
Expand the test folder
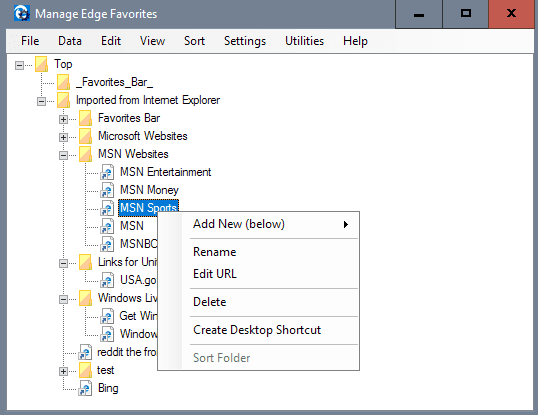point(63,371)
